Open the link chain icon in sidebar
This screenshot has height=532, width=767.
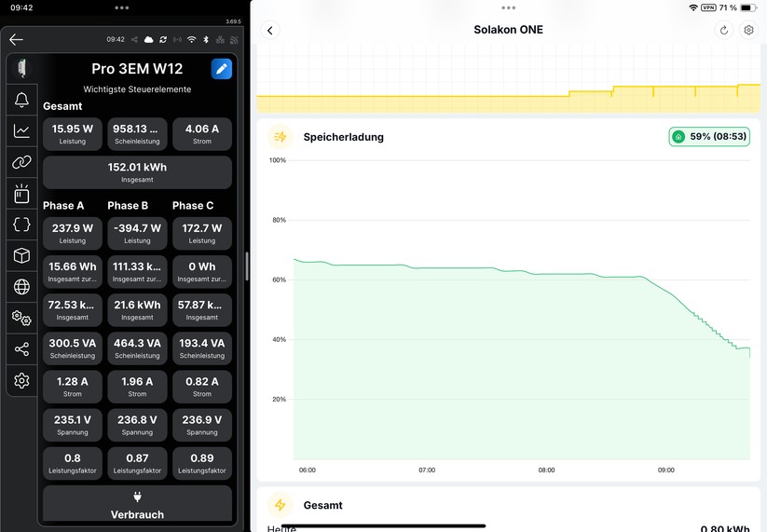[x=21, y=162]
